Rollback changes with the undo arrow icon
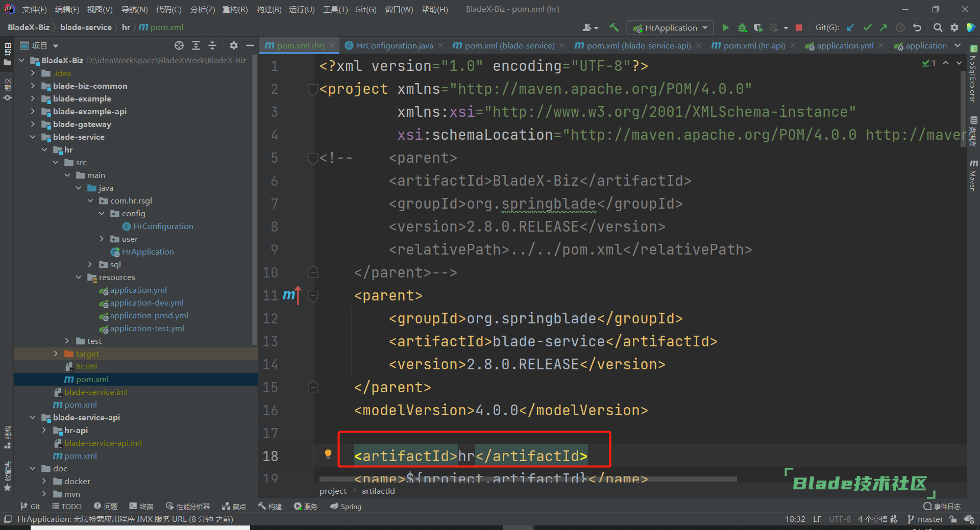 [917, 28]
